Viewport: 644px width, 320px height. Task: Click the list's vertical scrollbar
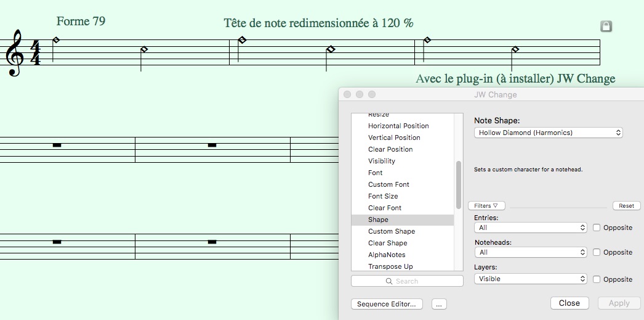(x=458, y=185)
